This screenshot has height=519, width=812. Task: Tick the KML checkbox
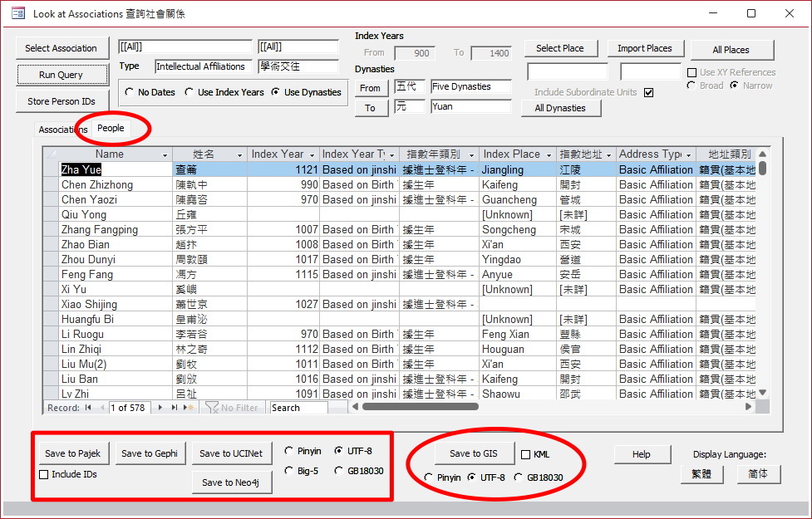point(525,454)
